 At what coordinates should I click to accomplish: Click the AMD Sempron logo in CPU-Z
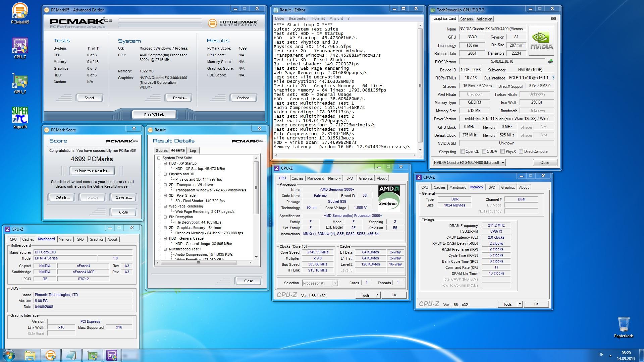[x=389, y=198]
